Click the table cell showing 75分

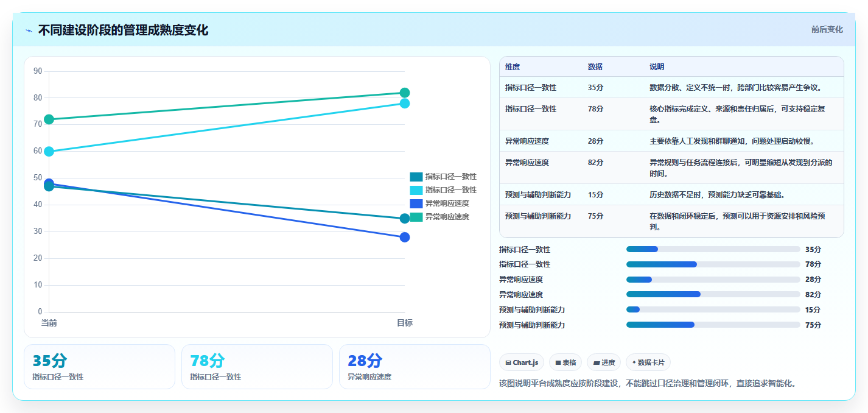(596, 216)
